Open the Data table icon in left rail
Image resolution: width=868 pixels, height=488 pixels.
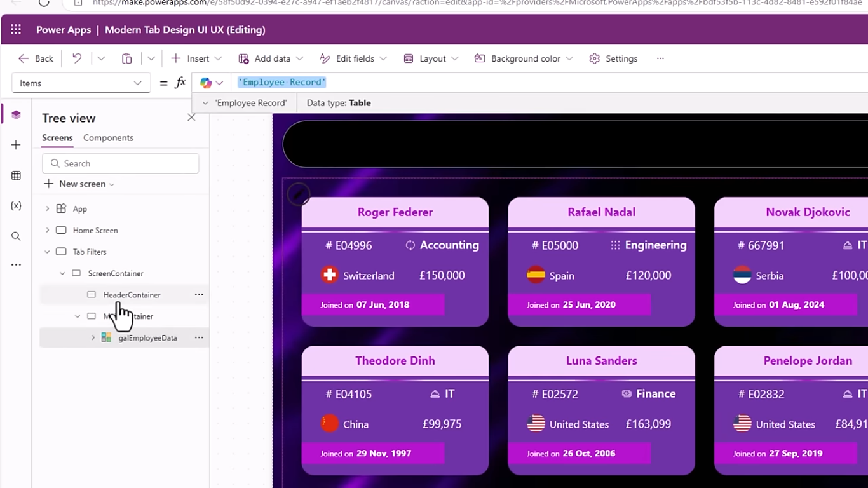click(x=16, y=175)
